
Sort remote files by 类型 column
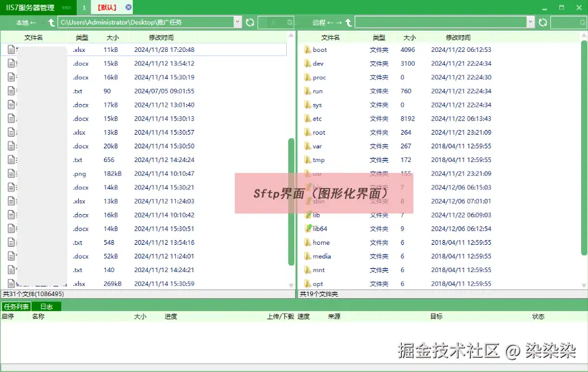(x=379, y=38)
